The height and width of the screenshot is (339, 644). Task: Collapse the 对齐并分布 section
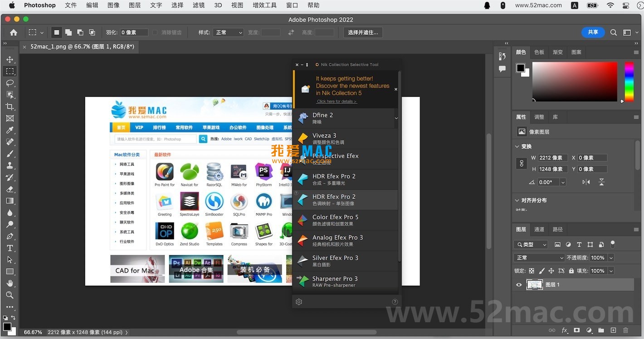point(517,200)
